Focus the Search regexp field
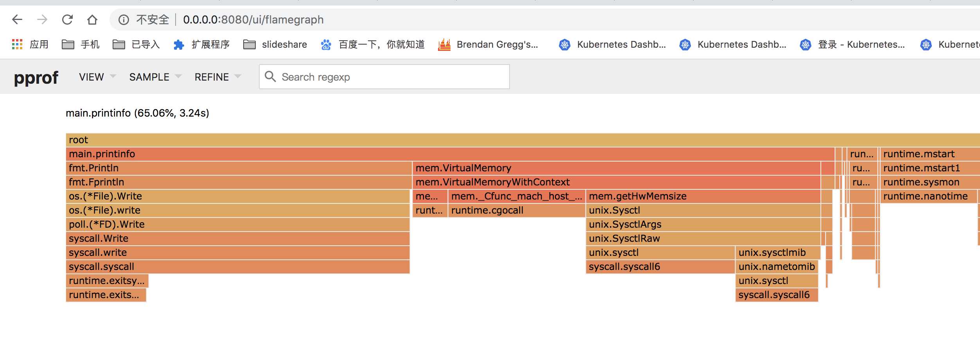The height and width of the screenshot is (356, 980). pyautogui.click(x=384, y=77)
